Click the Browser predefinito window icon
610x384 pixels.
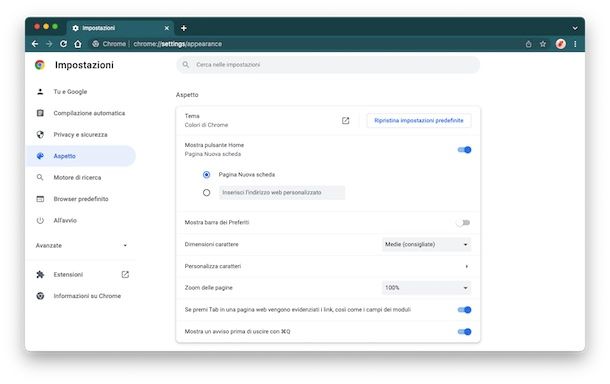click(40, 199)
